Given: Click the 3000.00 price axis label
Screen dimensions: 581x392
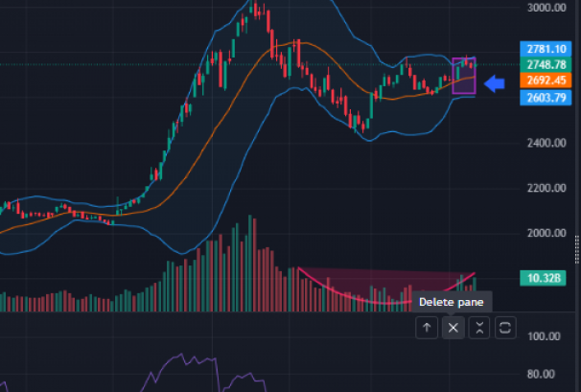Looking at the screenshot, I should tap(544, 8).
